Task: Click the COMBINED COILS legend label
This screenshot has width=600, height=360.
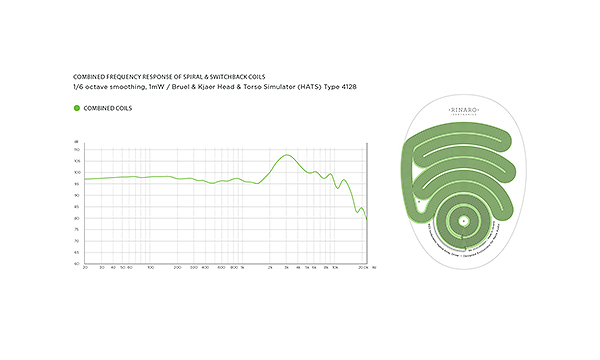Action: [x=108, y=108]
